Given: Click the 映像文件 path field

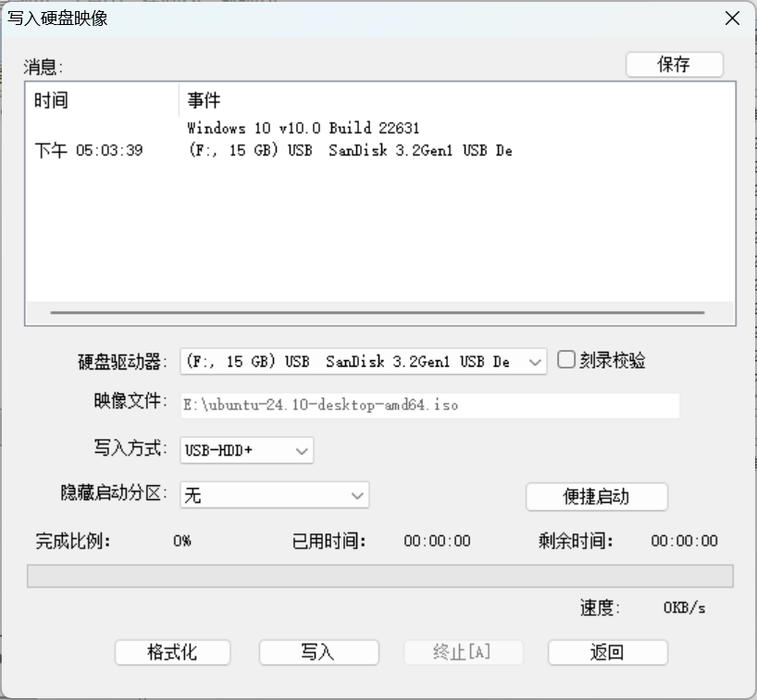Looking at the screenshot, I should [429, 405].
